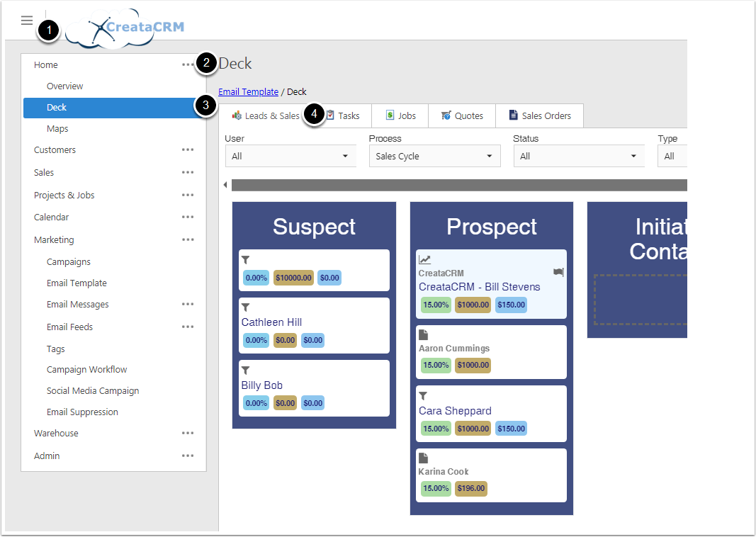Click the funnel icon on Cara Sheppard card

[424, 396]
